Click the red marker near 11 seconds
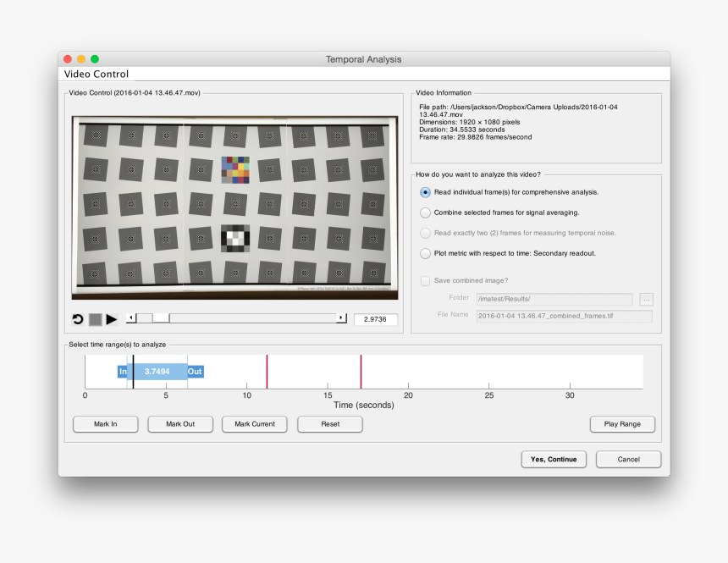 [x=267, y=372]
